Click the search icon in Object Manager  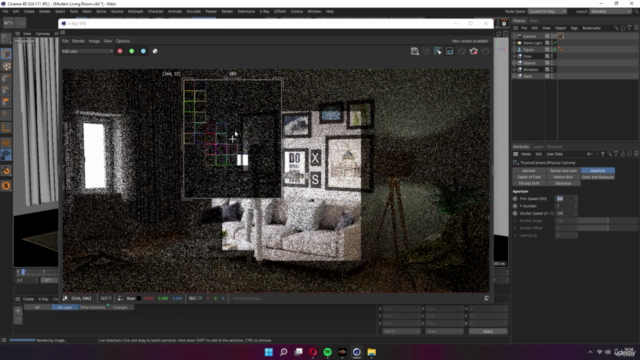[616, 28]
